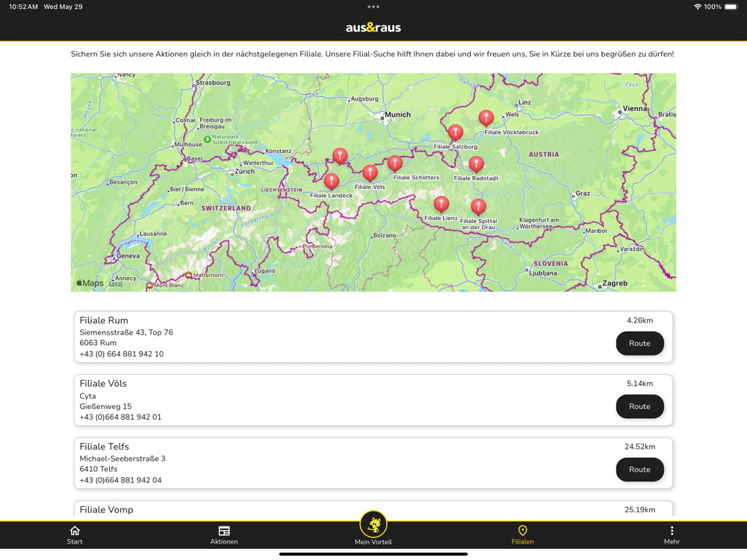Tap the Mont Blanc mountain icon
Viewport: 747px width, 560px height.
[x=149, y=285]
